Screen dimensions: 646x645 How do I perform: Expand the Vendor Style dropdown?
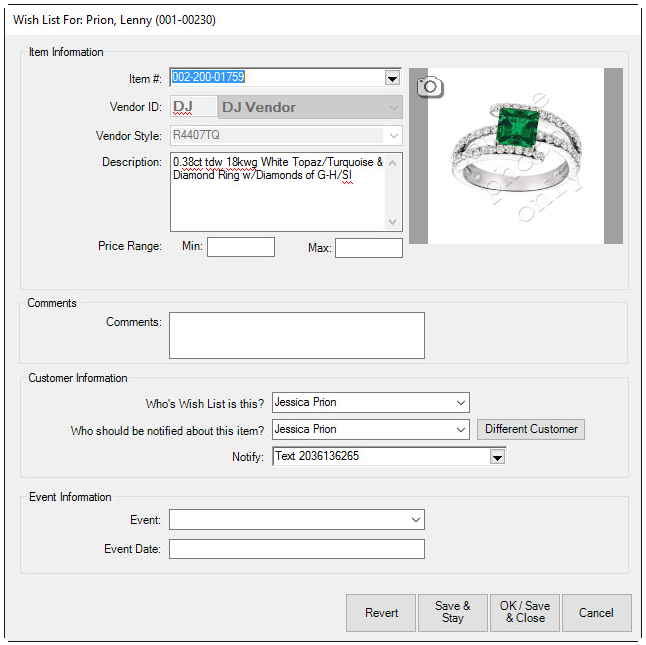pos(392,135)
